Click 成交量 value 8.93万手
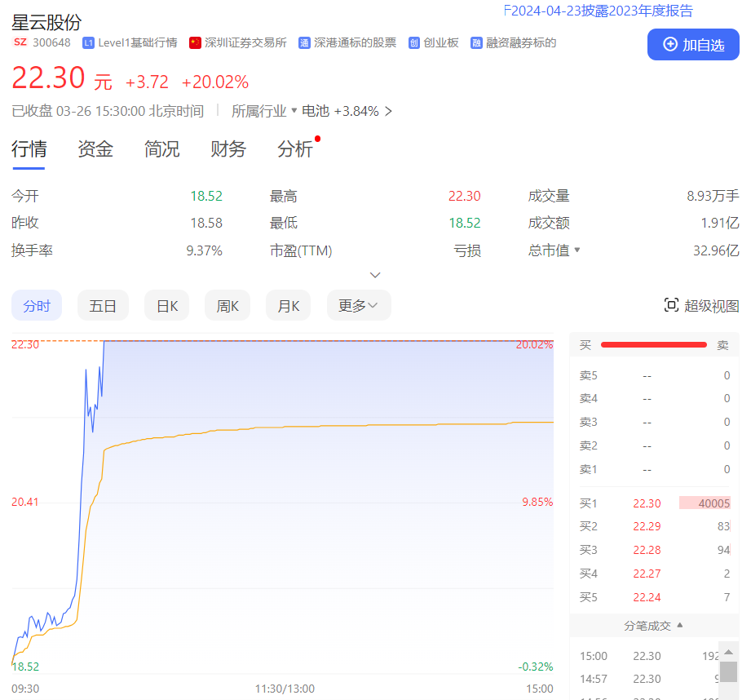 point(713,196)
